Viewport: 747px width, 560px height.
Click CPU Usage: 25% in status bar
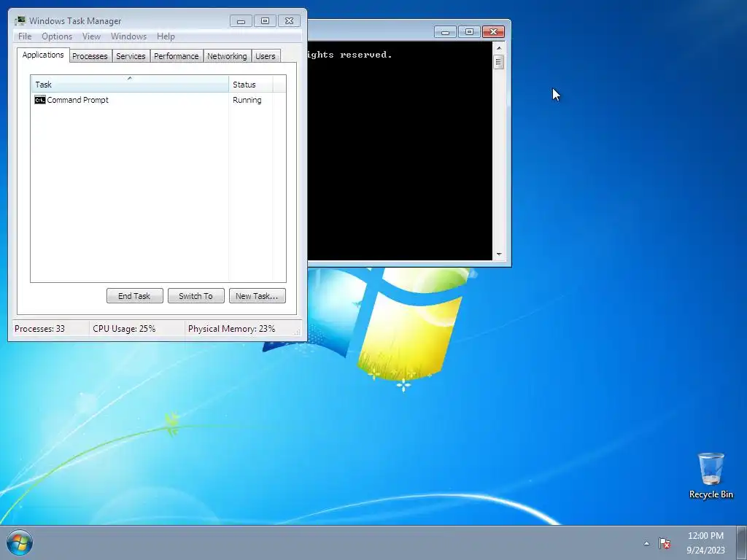point(124,329)
